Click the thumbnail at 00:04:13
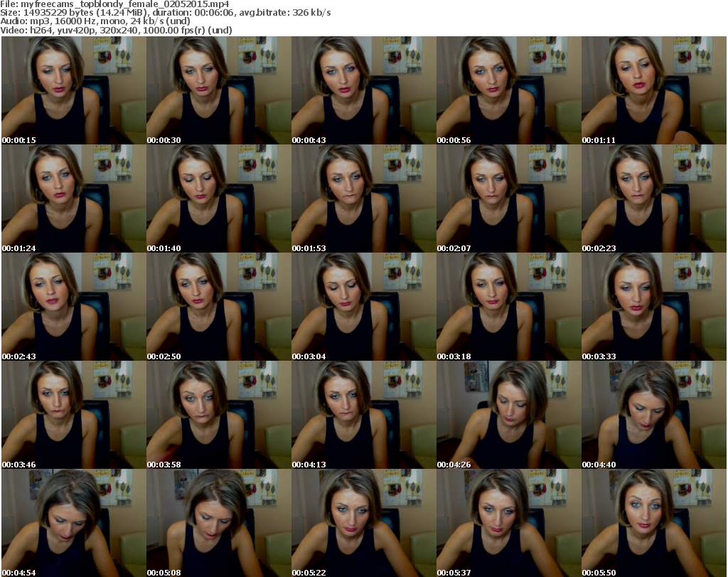Viewport: 728px width, 577px height. (363, 415)
